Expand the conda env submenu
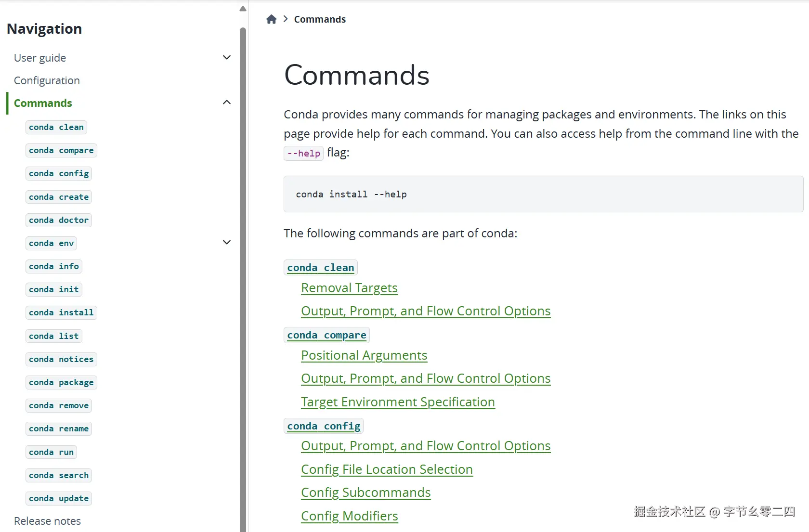The image size is (809, 532). [x=227, y=243]
